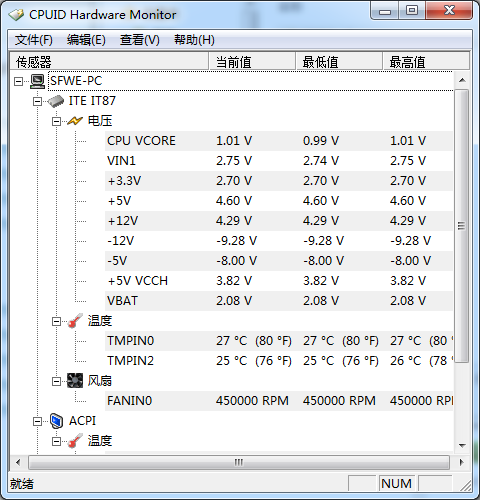The width and height of the screenshot is (480, 500).
Task: Click VBAT maximum value 2.08 V
Action: click(408, 301)
